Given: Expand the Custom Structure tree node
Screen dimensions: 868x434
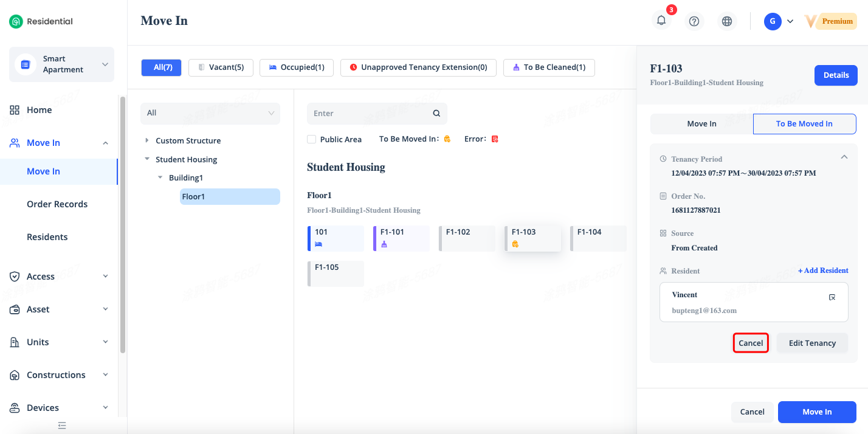Looking at the screenshot, I should coord(146,140).
